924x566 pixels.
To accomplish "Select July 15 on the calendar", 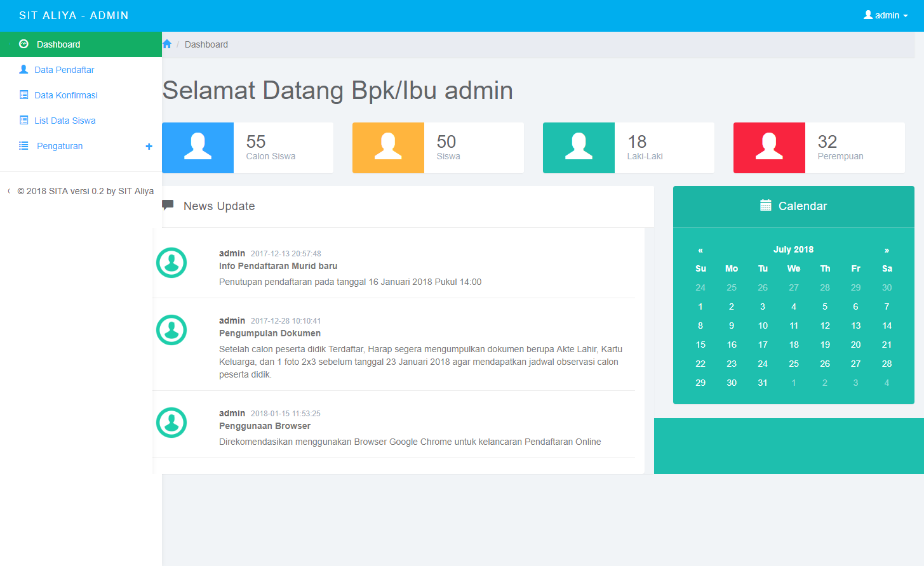I will coord(700,345).
